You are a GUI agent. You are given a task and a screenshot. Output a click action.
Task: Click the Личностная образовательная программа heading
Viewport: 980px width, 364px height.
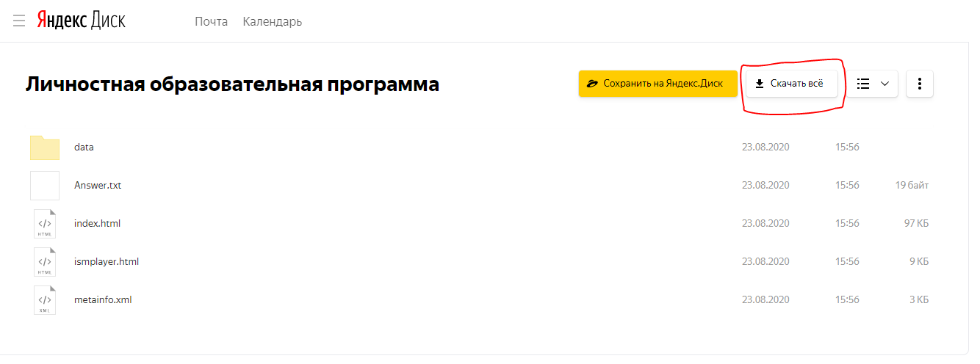233,84
